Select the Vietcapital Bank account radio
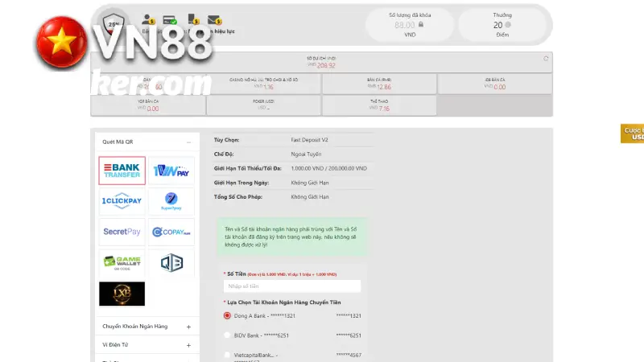Viewport: 644px width, 362px height. (x=227, y=355)
